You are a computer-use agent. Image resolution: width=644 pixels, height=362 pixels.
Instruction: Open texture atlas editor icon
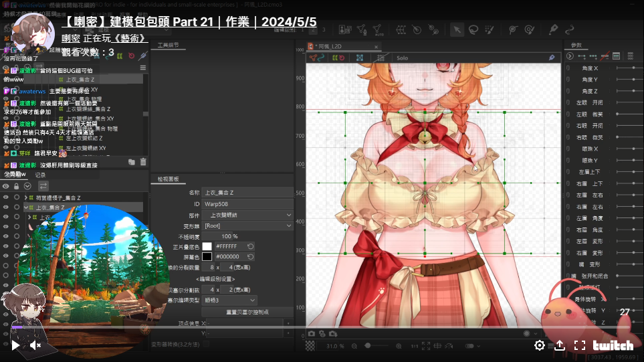(x=345, y=29)
